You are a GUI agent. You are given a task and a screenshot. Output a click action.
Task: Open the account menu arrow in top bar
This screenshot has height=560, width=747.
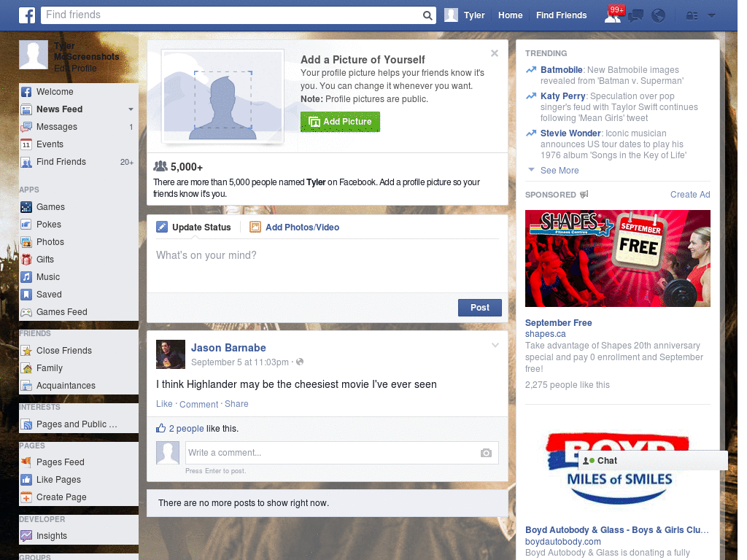pos(712,15)
